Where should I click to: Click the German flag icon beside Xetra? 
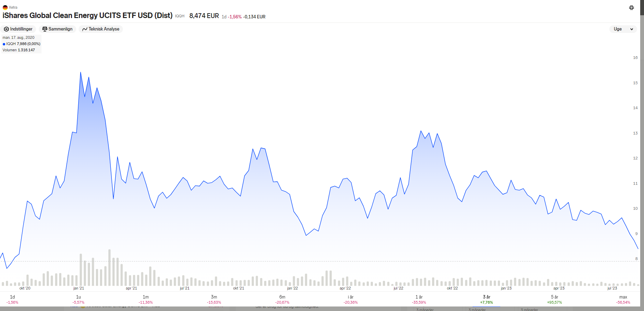click(x=5, y=7)
